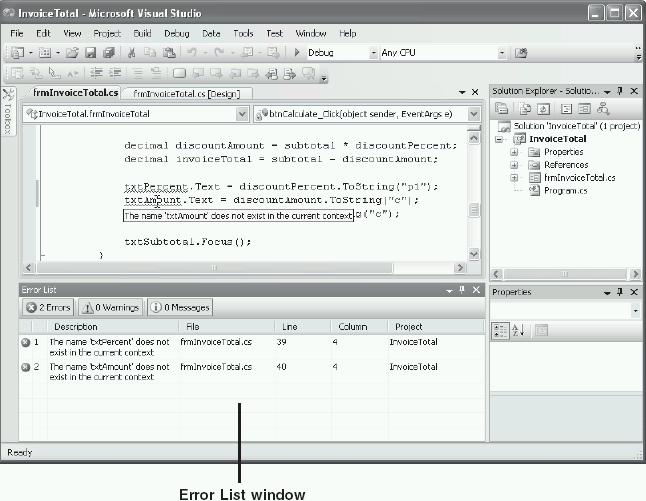The height and width of the screenshot is (501, 646).
Task: Click the Find in Files toolbar icon
Action: click(x=521, y=53)
